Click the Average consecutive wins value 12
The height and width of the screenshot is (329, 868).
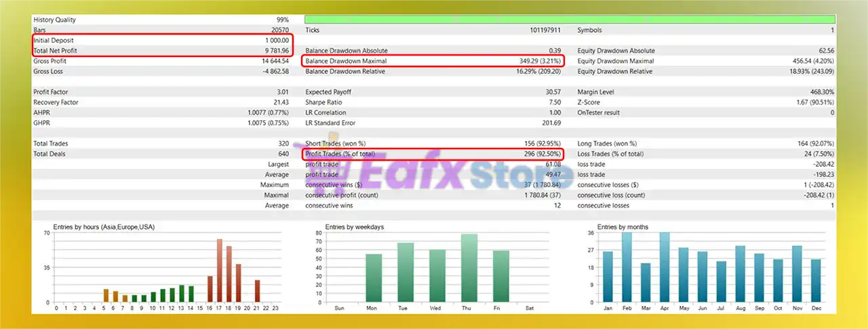pyautogui.click(x=557, y=206)
